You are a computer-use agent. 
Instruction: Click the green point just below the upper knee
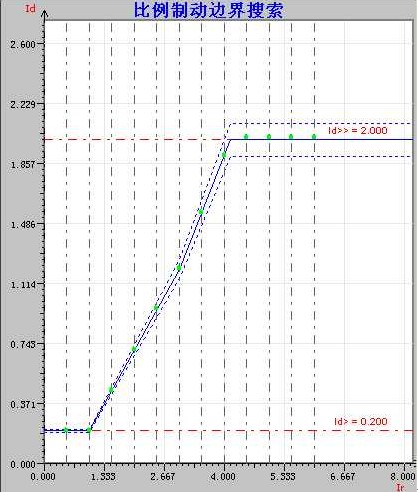click(224, 155)
